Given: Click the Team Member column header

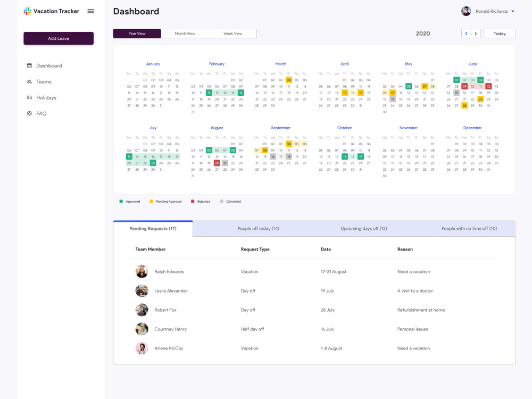Looking at the screenshot, I should click(151, 250).
